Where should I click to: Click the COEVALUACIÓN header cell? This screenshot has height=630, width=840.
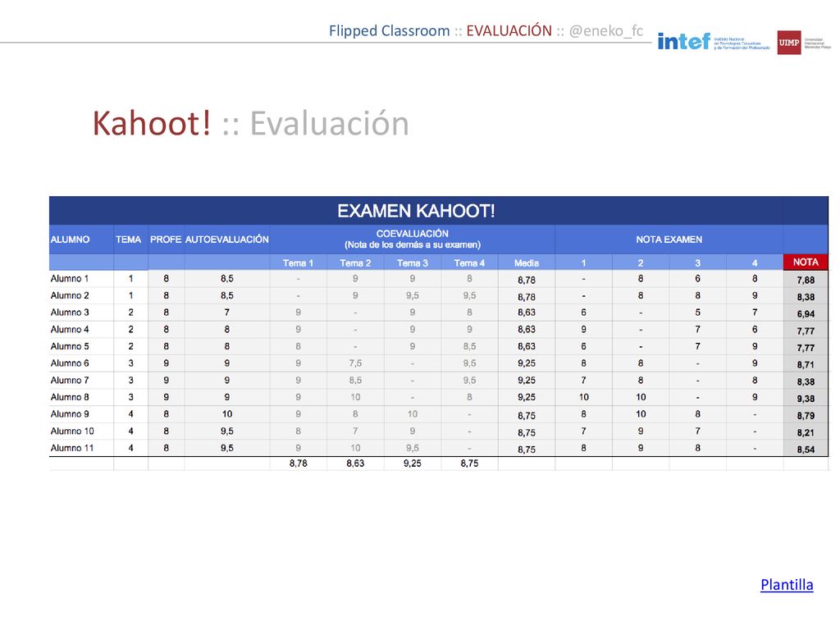click(x=413, y=240)
